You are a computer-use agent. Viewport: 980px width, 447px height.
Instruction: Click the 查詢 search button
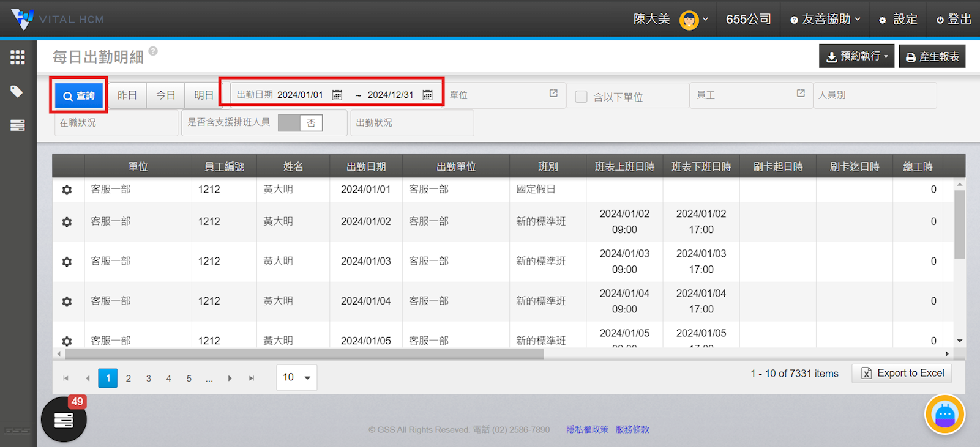79,96
